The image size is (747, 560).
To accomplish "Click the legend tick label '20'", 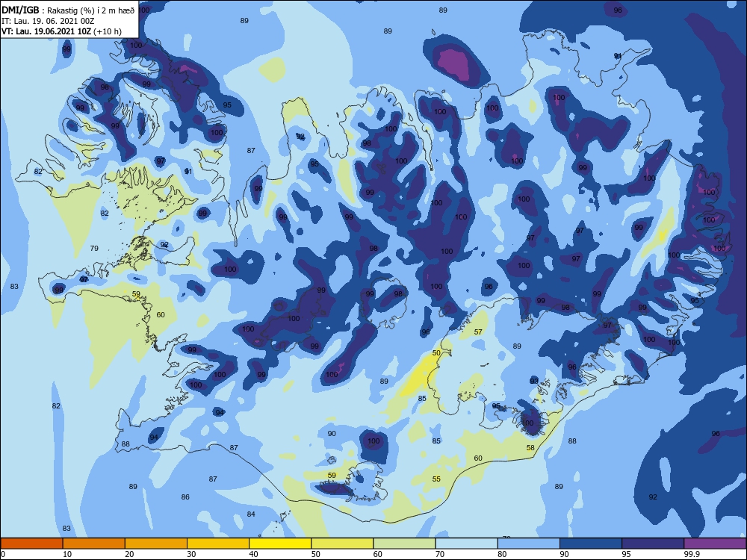I will [129, 554].
